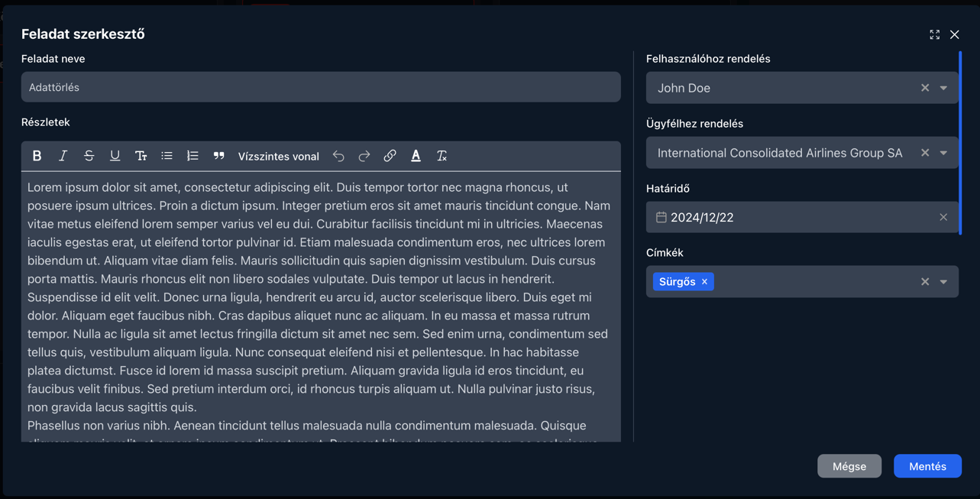
Task: Insert a hyperlink using the link icon
Action: click(390, 156)
